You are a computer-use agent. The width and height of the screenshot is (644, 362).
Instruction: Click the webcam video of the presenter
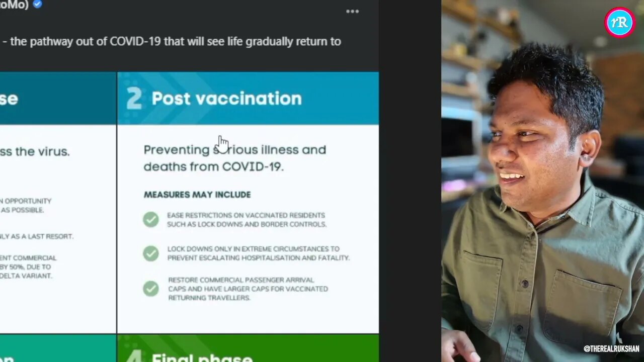coord(542,181)
